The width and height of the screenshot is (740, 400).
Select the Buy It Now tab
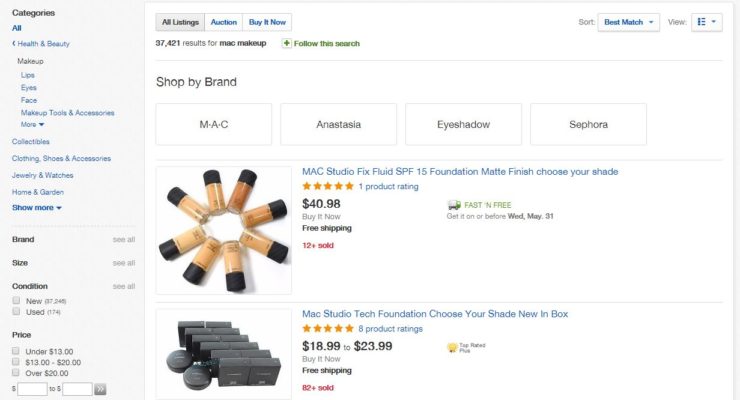point(266,22)
